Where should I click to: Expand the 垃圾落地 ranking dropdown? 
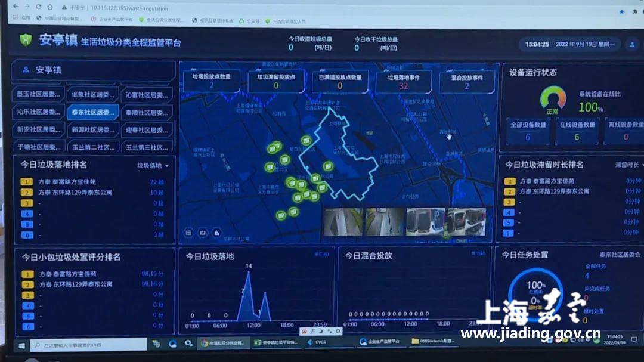[x=153, y=166]
